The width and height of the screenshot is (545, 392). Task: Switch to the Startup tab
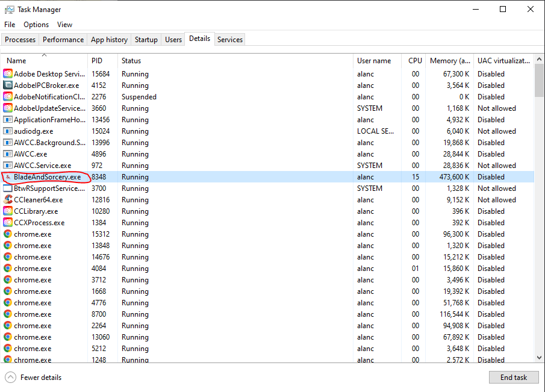pos(146,40)
